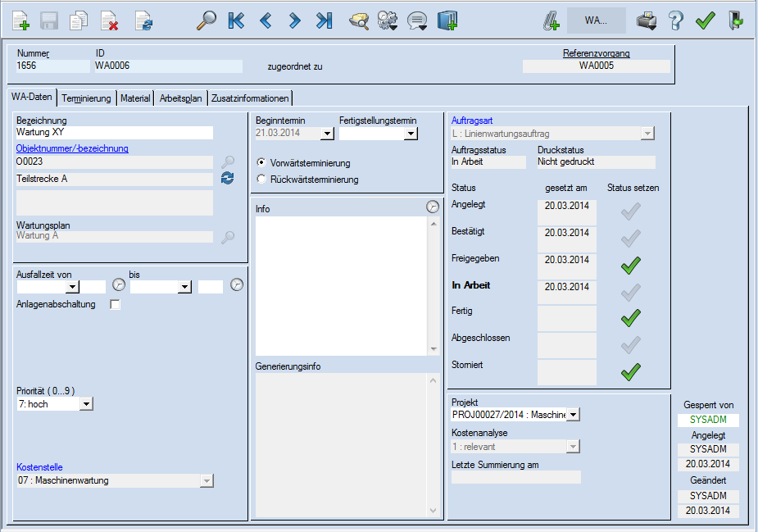The height and width of the screenshot is (532, 758).
Task: Expand the Projekt dropdown list
Action: 573,415
